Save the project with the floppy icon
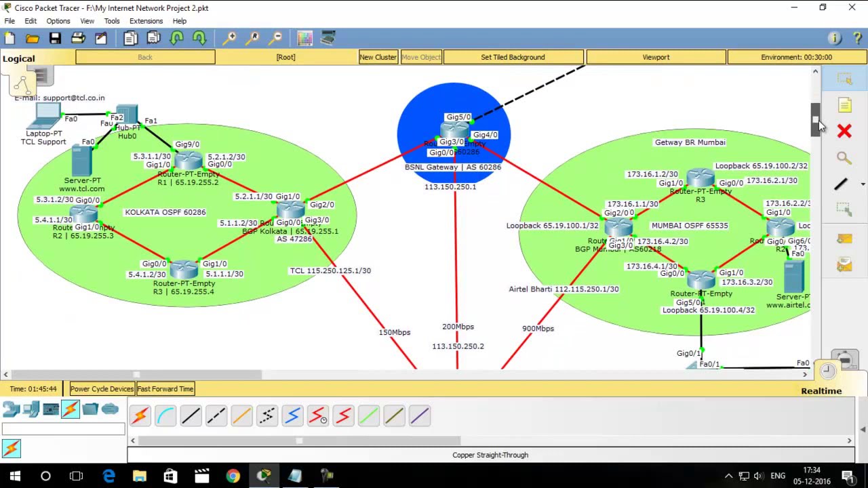This screenshot has height=488, width=868. click(55, 39)
